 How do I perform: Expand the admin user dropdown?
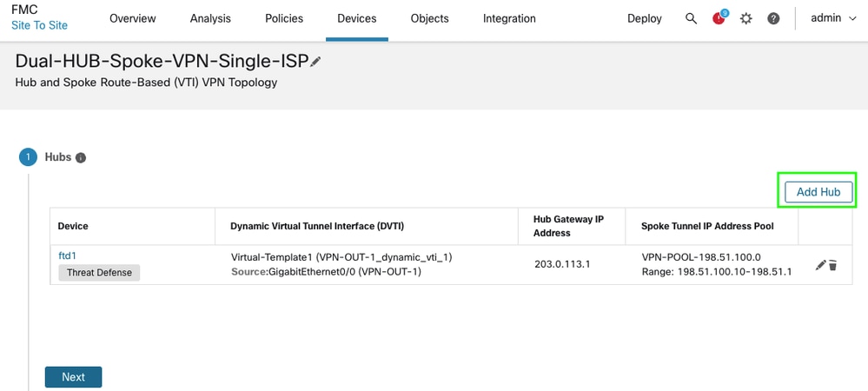pyautogui.click(x=833, y=18)
